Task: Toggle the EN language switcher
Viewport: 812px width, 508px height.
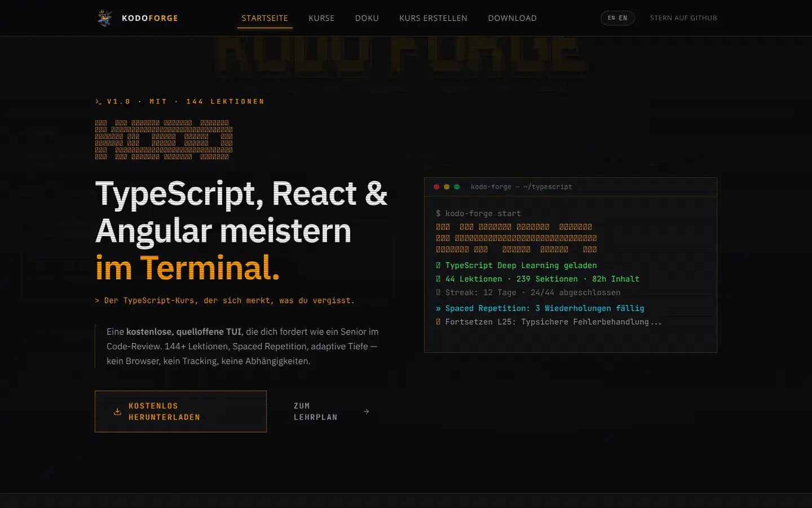Action: pos(617,18)
